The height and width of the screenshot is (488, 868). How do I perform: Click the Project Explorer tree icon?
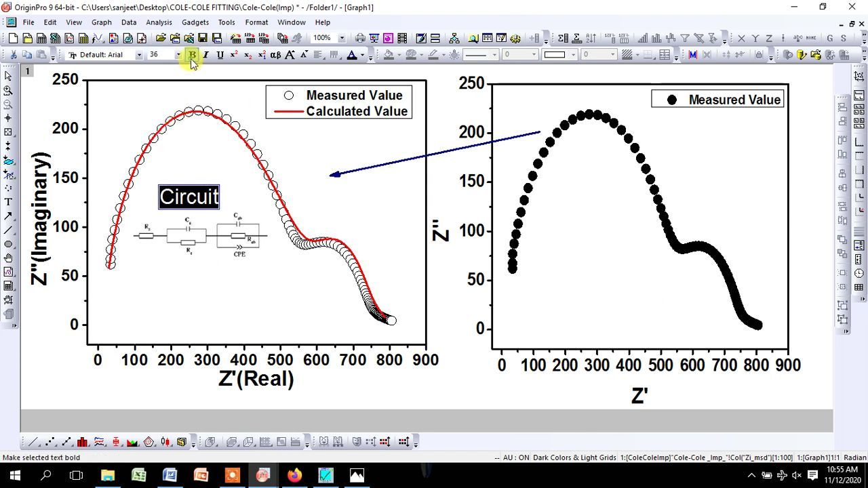[454, 38]
